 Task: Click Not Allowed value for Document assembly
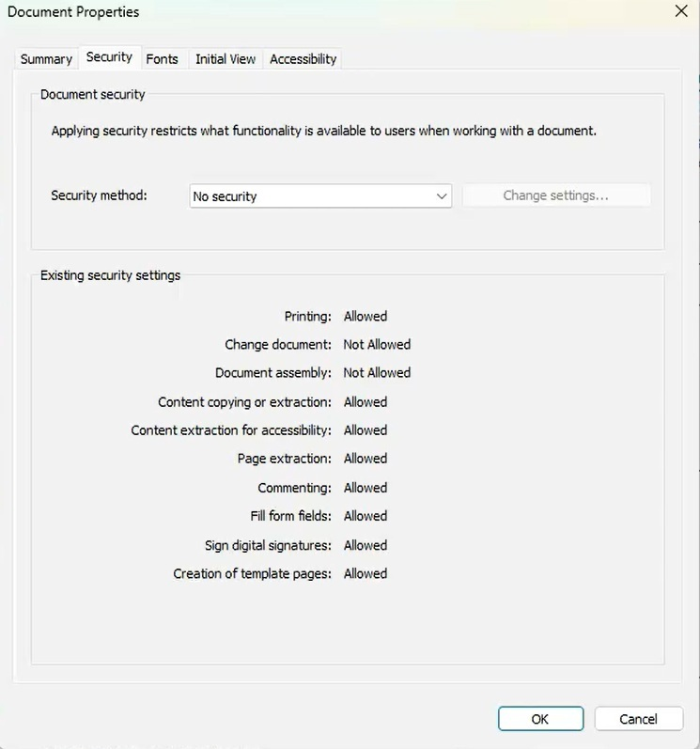[377, 372]
